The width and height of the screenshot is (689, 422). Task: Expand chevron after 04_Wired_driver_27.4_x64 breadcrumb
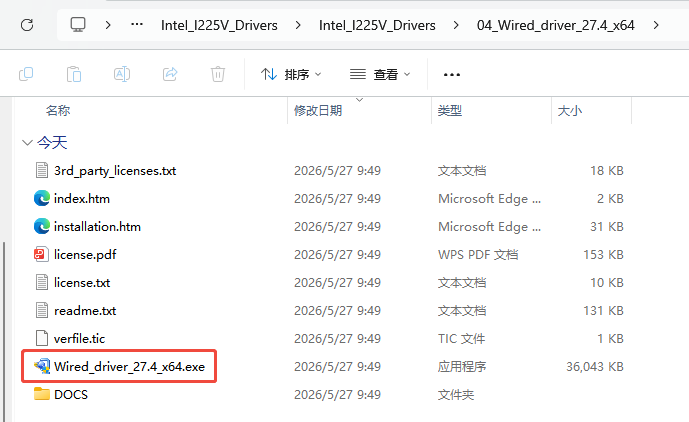[656, 25]
